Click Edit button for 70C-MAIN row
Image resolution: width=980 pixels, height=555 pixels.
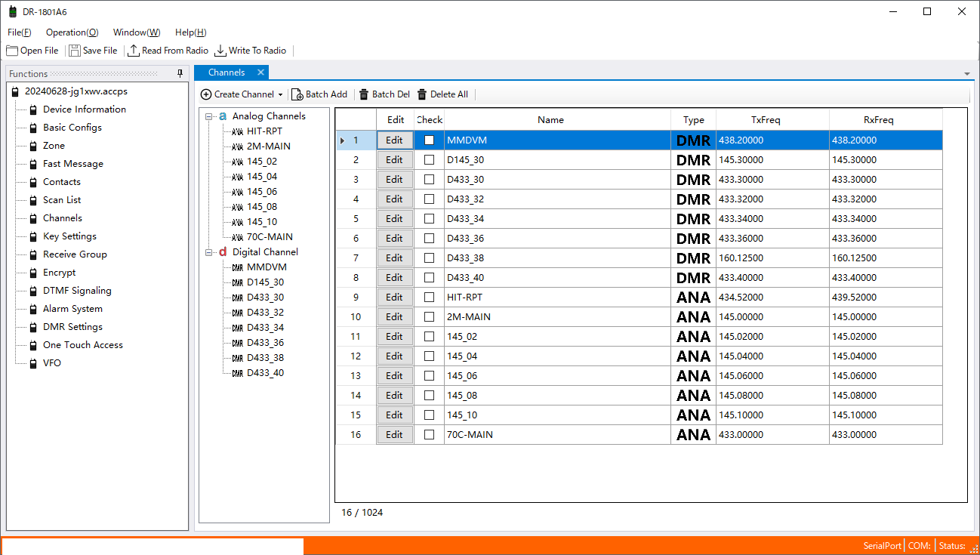pos(395,435)
